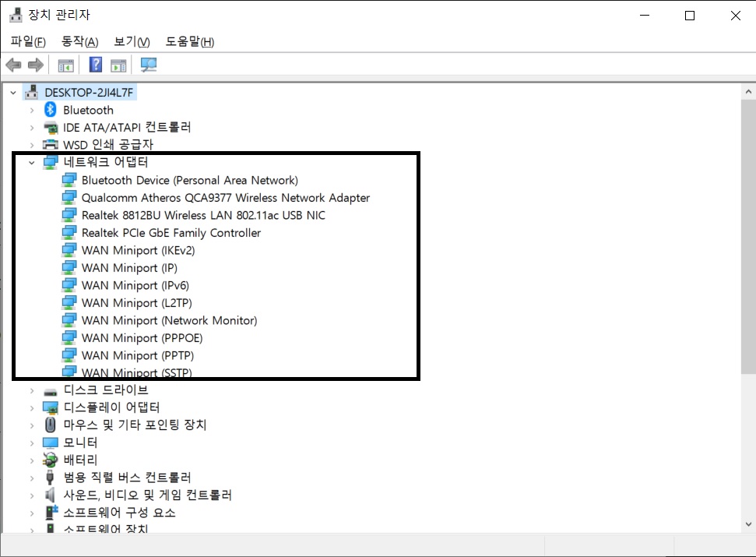Click the Forward arrow toolbar icon
The height and width of the screenshot is (557, 756).
(36, 65)
